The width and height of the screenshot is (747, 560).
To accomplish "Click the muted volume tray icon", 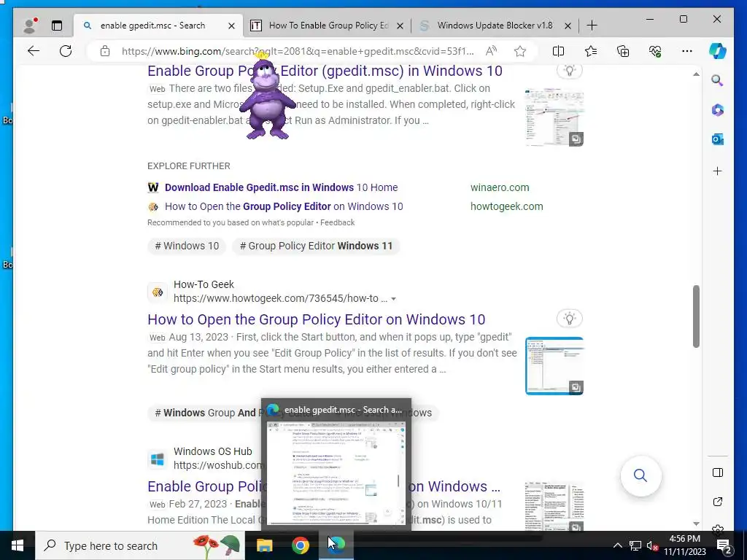I will pyautogui.click(x=652, y=545).
